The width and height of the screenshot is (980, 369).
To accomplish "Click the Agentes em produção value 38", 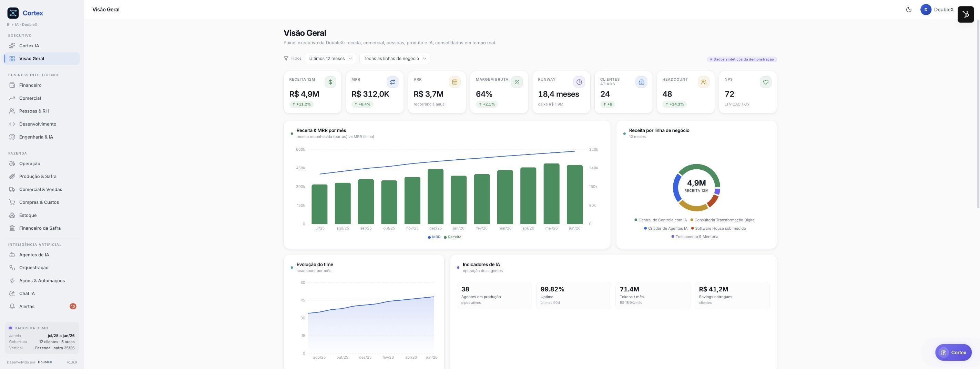I will pos(465,289).
